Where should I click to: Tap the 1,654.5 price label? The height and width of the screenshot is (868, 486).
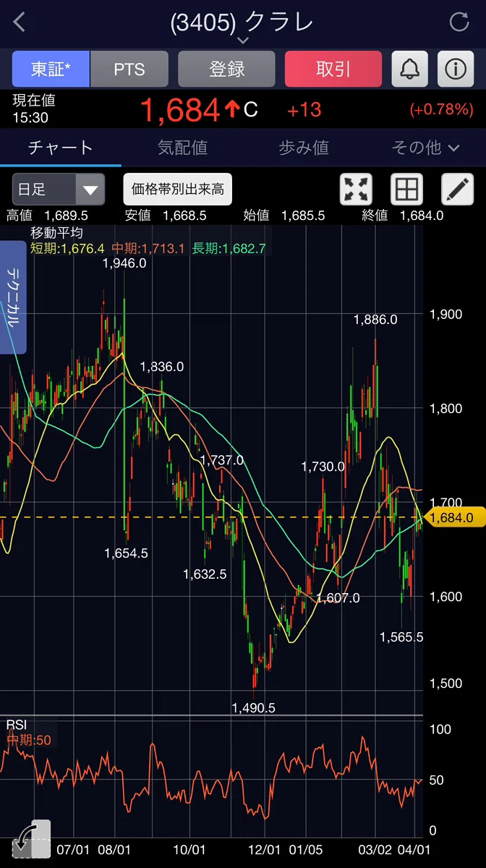[x=126, y=553]
